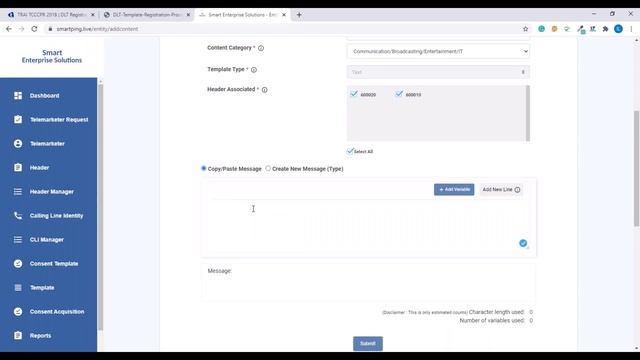
Task: Click info icon beside Header Associated
Action: 264,90
